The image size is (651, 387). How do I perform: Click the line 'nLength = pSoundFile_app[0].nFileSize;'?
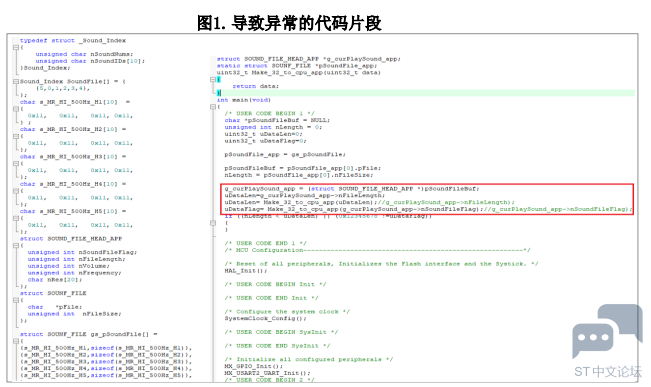click(x=299, y=175)
